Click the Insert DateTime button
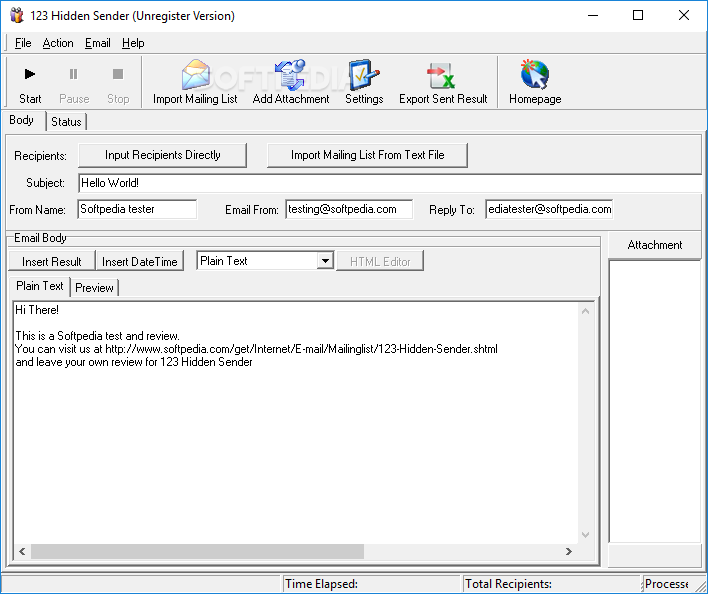The image size is (708, 594). click(140, 261)
